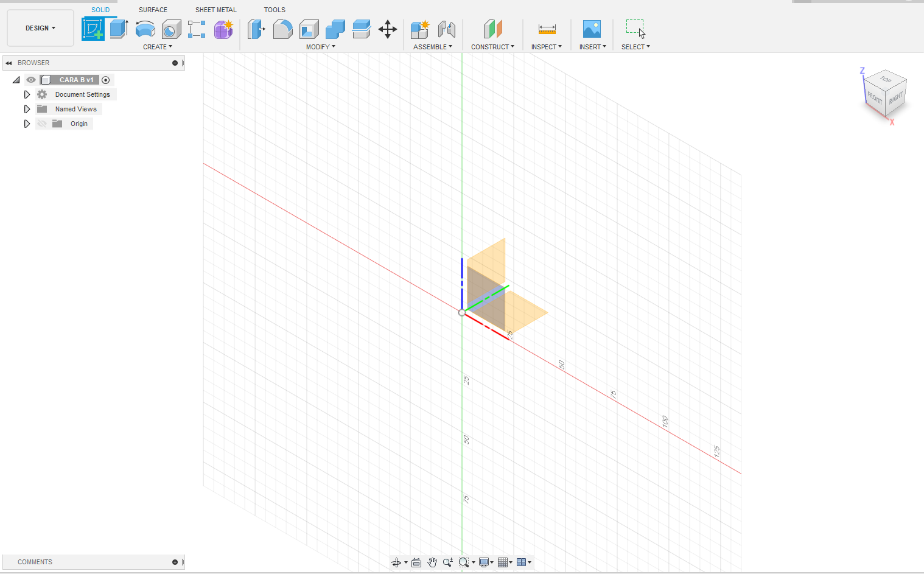
Task: Select the Origin tree item
Action: point(79,124)
